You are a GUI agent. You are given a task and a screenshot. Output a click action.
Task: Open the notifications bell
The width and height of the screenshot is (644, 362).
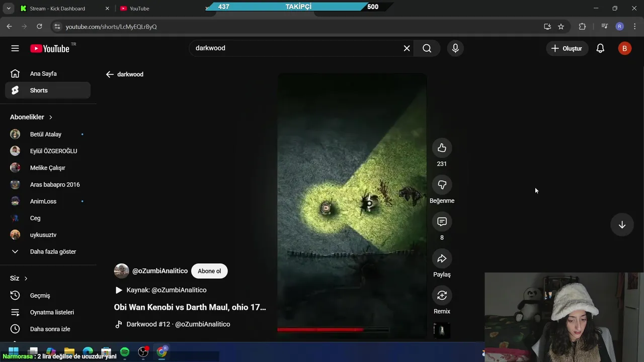[x=600, y=48]
